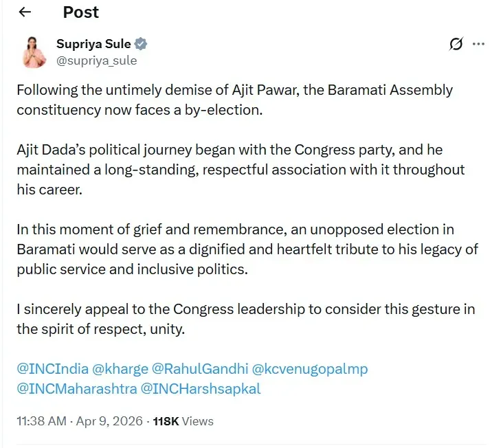This screenshot has height=448, width=492.
Task: Click the back arrow icon
Action: 25,12
